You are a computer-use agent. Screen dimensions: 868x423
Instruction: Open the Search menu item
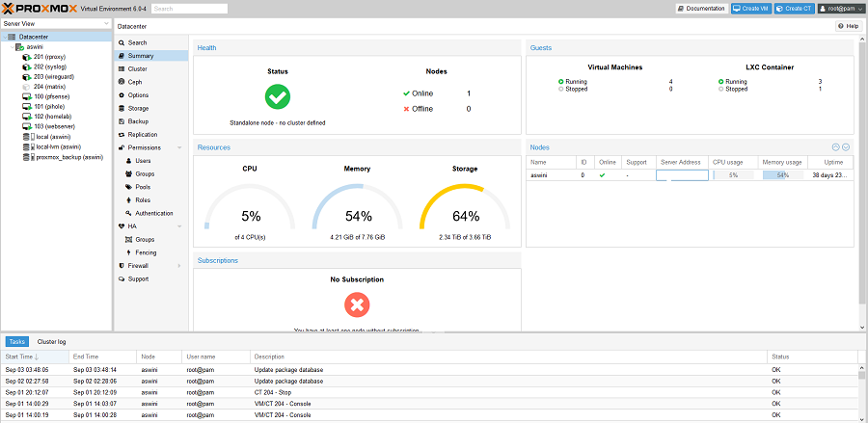coord(151,42)
